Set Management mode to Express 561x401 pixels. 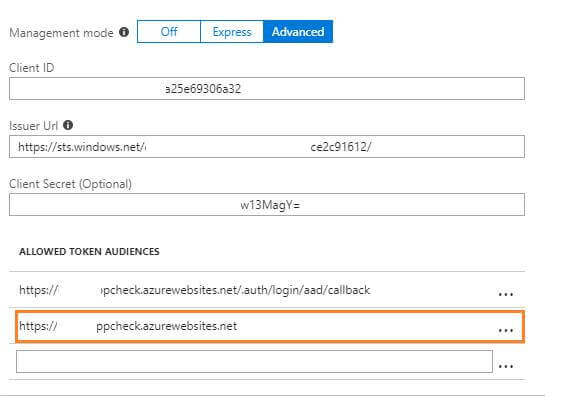click(x=232, y=32)
